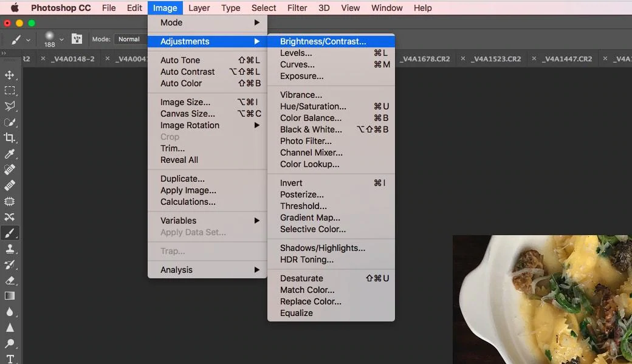
Task: Open the Filter menu
Action: tap(297, 8)
